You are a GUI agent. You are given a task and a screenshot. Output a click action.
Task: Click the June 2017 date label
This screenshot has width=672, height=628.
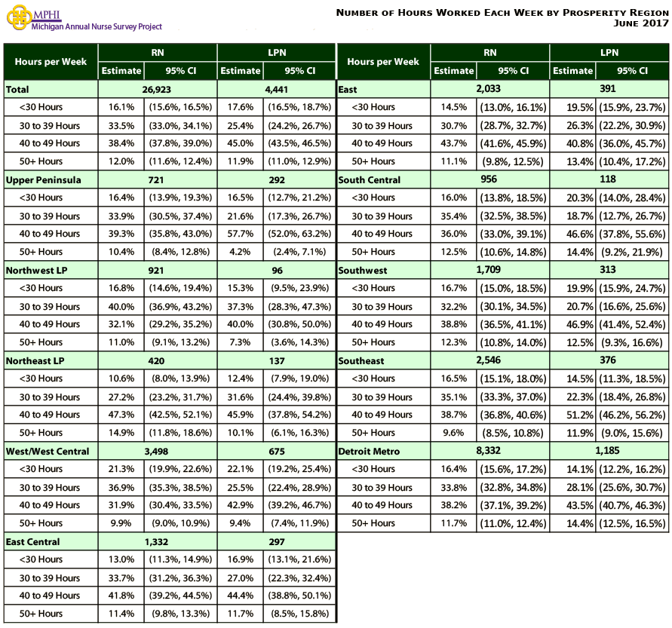pos(646,22)
